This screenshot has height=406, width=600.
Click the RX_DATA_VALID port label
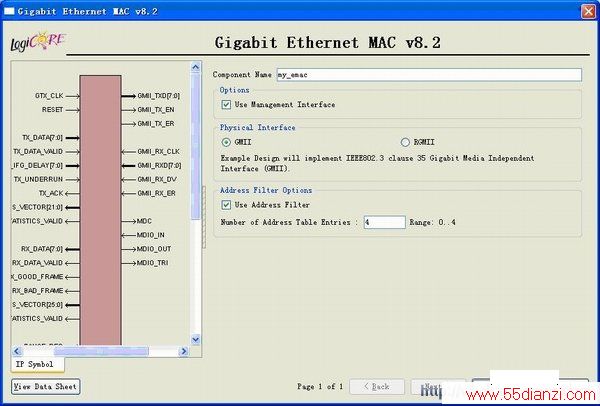click(x=38, y=263)
